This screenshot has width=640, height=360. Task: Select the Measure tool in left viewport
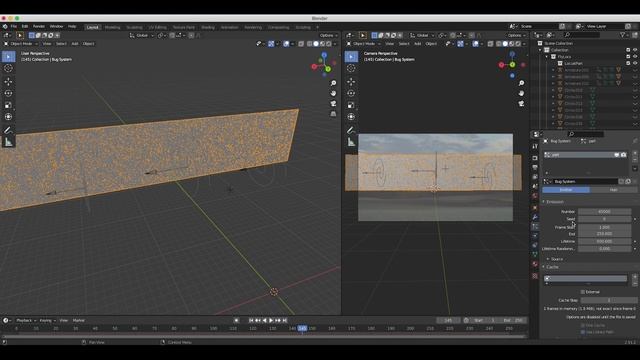[x=8, y=142]
